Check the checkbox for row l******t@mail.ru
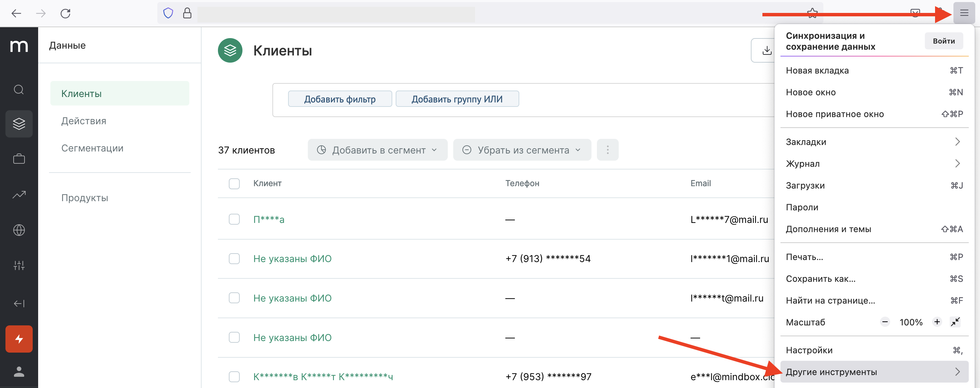This screenshot has width=980, height=388. (234, 298)
